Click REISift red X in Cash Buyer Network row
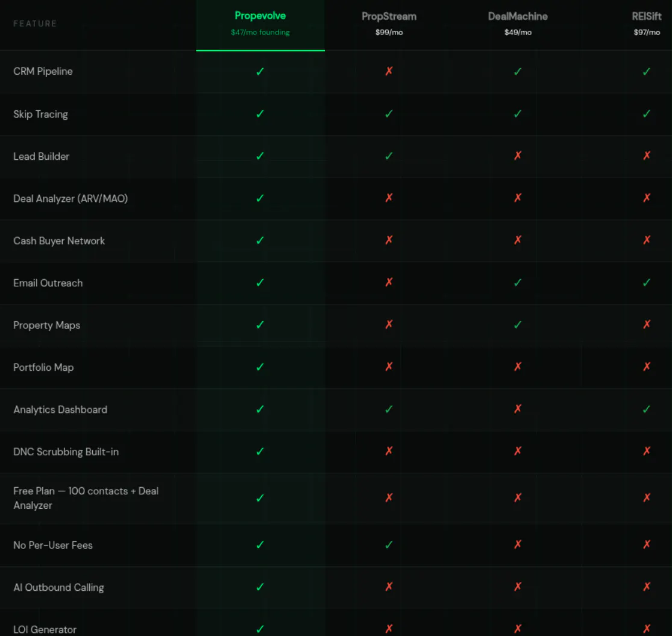The width and height of the screenshot is (672, 636). click(x=647, y=240)
